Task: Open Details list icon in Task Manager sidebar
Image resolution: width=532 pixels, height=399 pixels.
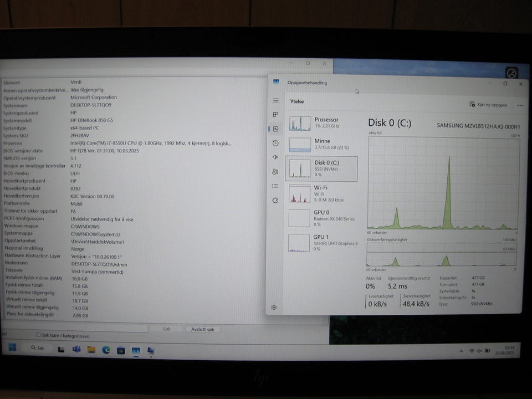Action: 275,186
